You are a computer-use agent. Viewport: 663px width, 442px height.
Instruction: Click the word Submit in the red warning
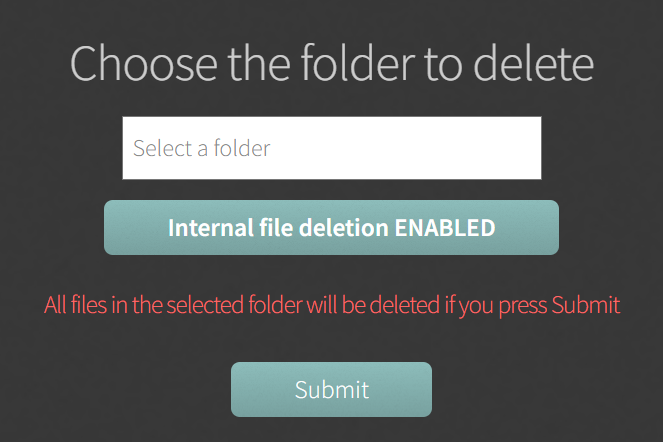pyautogui.click(x=586, y=305)
